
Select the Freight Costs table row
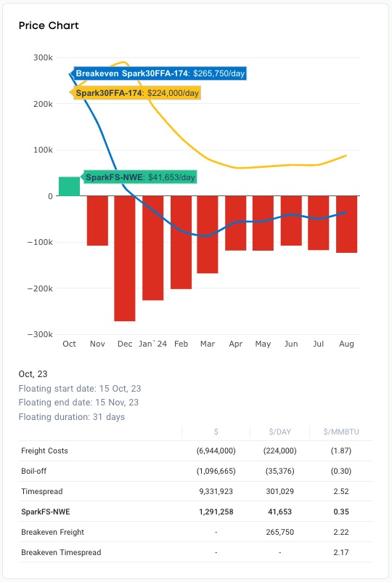click(x=196, y=451)
